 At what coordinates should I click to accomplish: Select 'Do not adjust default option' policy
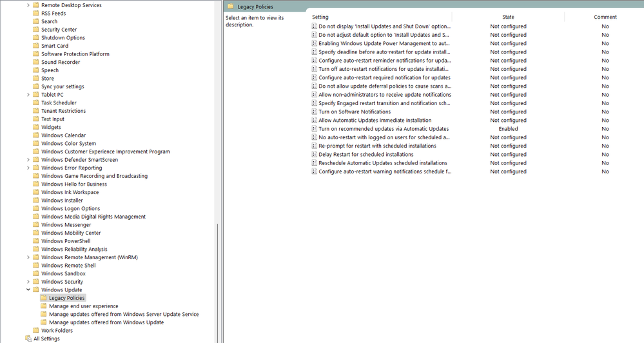[384, 35]
